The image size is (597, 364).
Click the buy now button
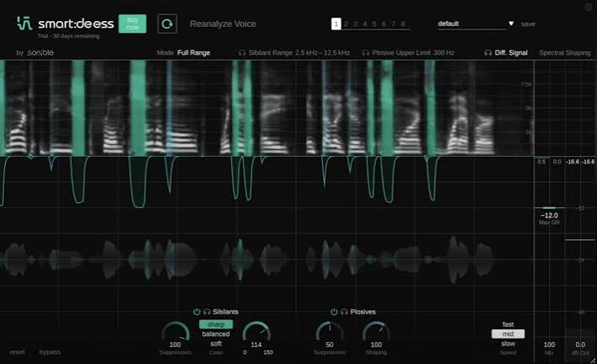point(132,24)
